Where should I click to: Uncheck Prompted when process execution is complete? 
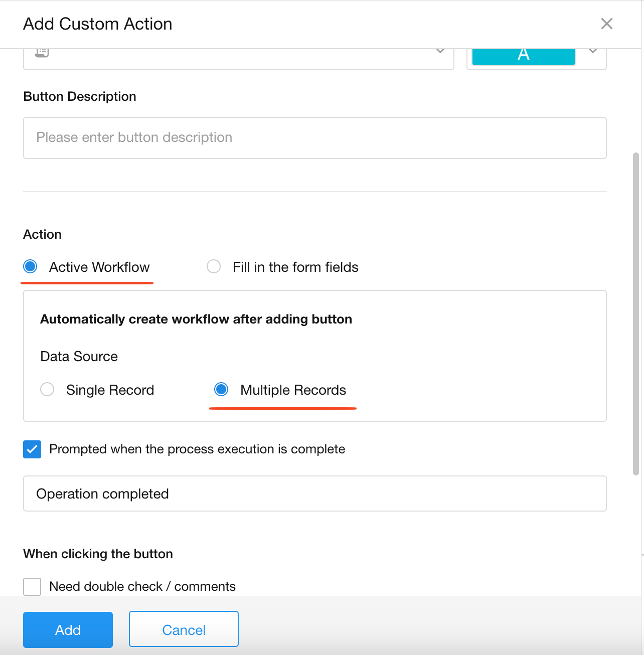click(x=32, y=449)
